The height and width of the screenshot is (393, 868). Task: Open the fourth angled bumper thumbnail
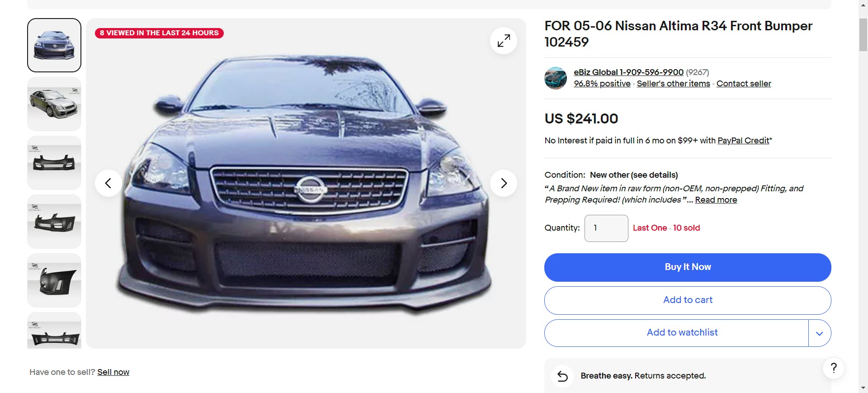click(54, 222)
